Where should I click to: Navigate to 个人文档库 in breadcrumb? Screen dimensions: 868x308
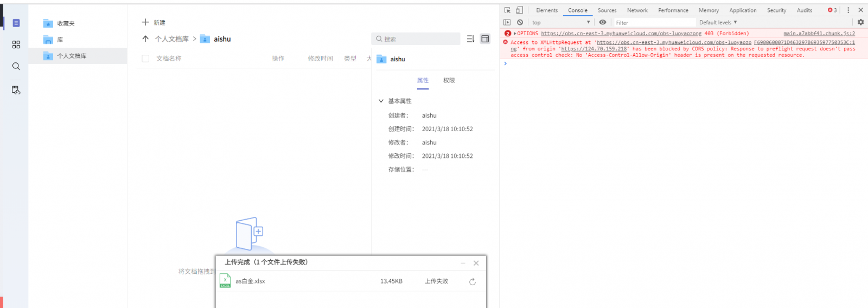pyautogui.click(x=172, y=39)
